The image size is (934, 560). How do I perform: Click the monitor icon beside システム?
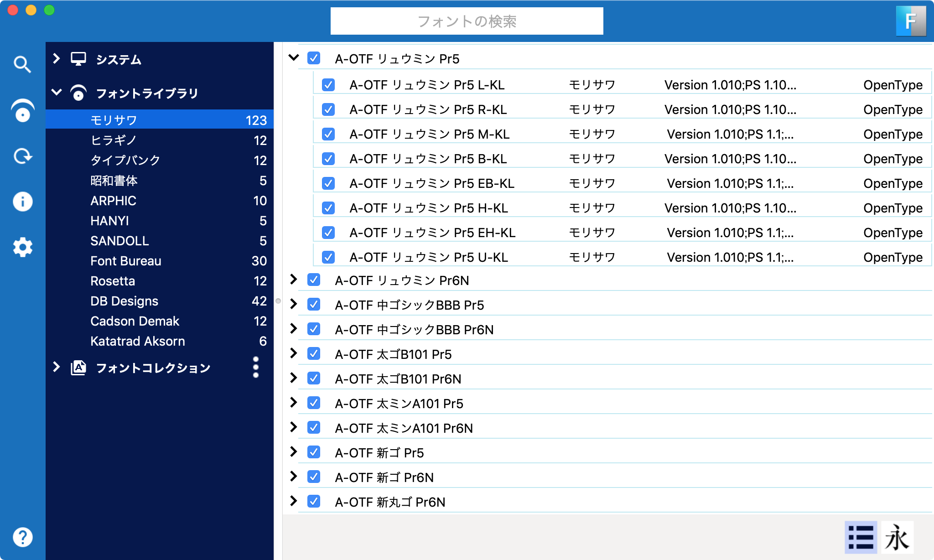(x=78, y=59)
